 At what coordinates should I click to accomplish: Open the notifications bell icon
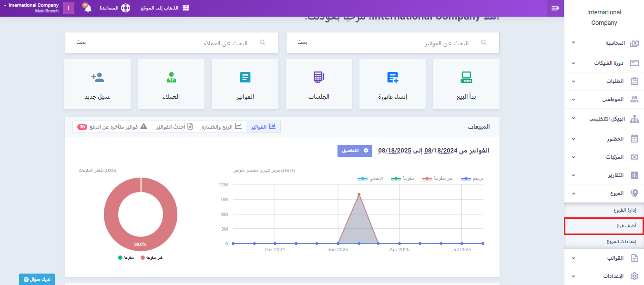[x=88, y=9]
